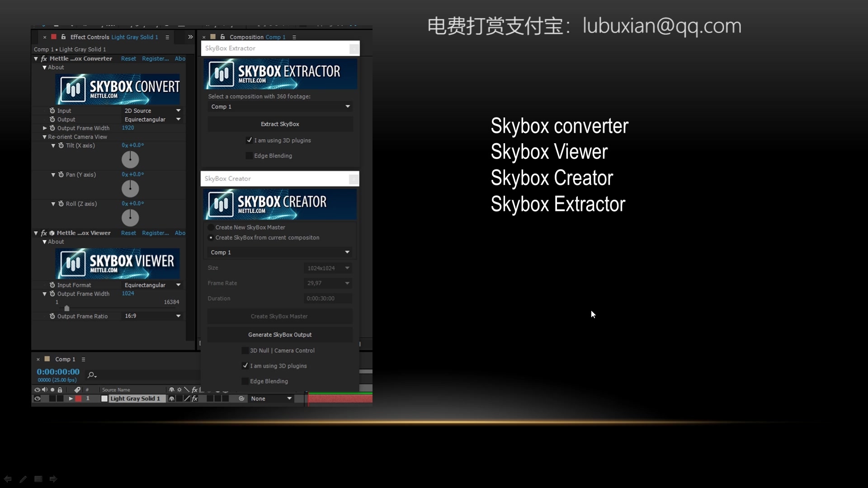Image resolution: width=868 pixels, height=488 pixels.
Task: Click the Extract SkyBox button
Action: [280, 124]
